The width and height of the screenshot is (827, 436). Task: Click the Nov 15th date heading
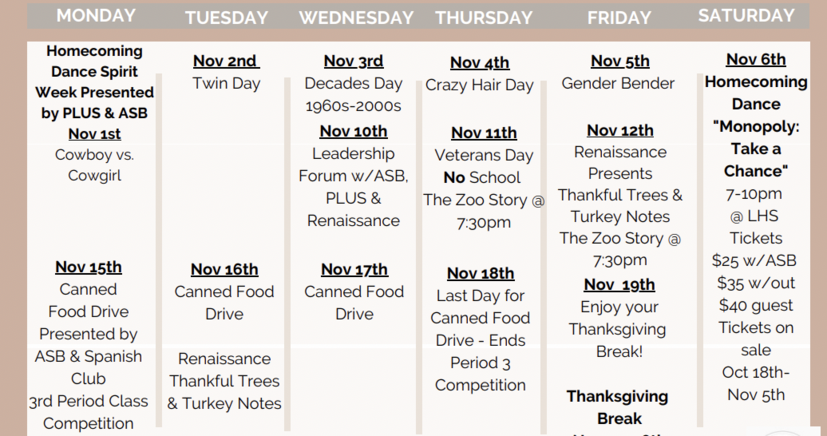point(88,267)
